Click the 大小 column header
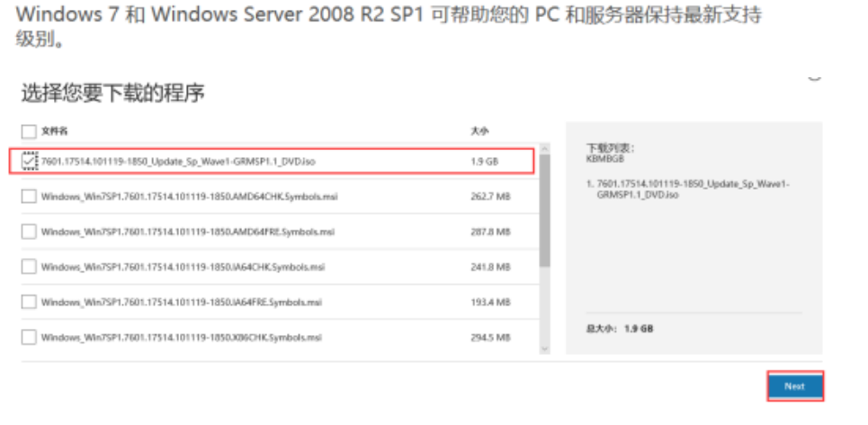 (479, 130)
